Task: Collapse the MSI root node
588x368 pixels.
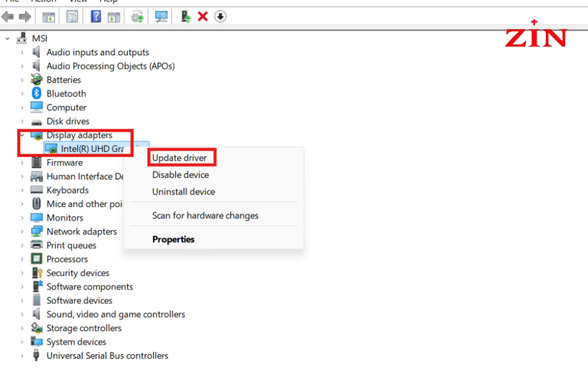Action: (x=8, y=38)
